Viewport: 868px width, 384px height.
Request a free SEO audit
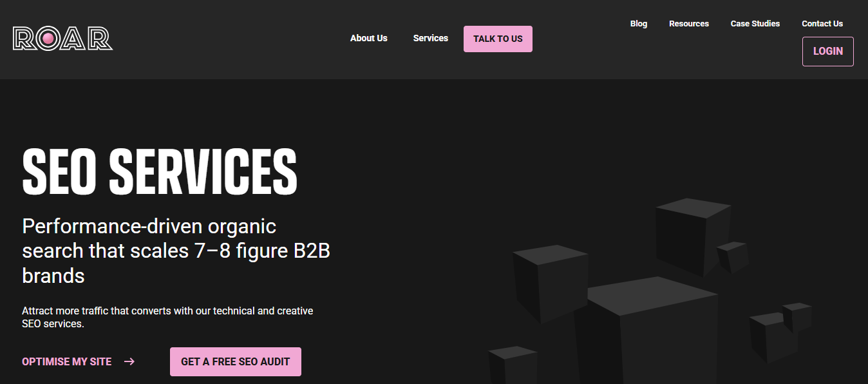click(x=236, y=362)
